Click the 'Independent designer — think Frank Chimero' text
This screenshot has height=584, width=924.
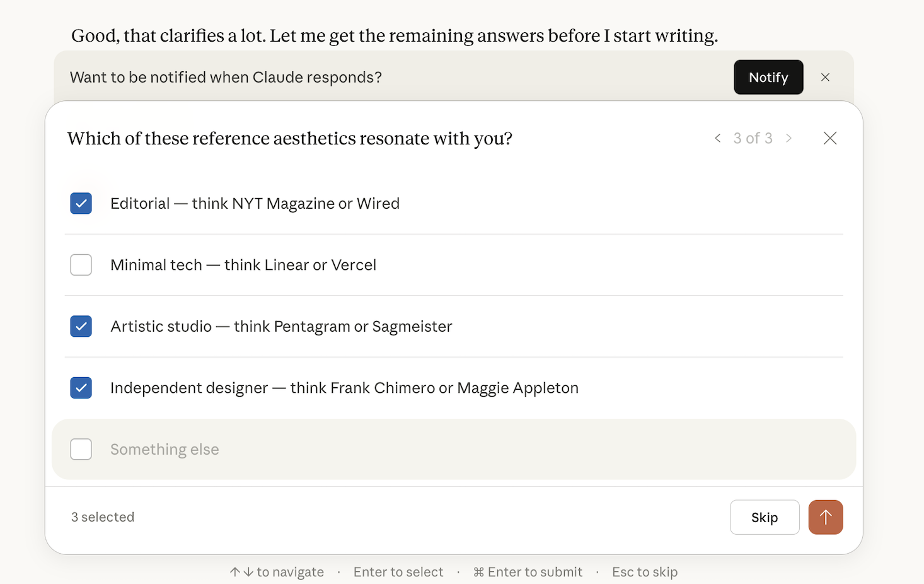tap(344, 388)
